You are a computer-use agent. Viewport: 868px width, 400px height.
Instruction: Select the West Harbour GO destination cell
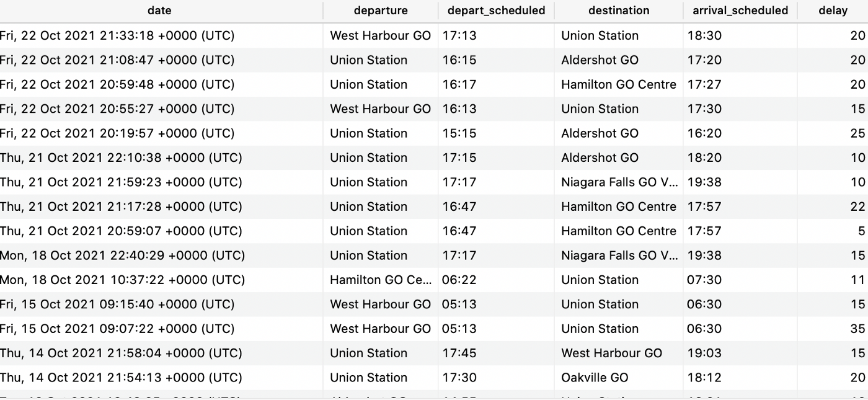(611, 353)
